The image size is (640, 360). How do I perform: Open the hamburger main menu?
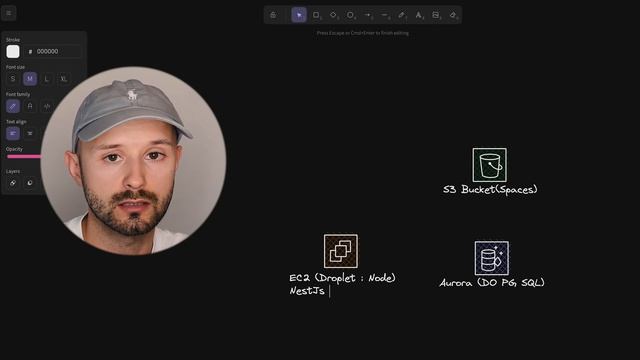coord(9,13)
